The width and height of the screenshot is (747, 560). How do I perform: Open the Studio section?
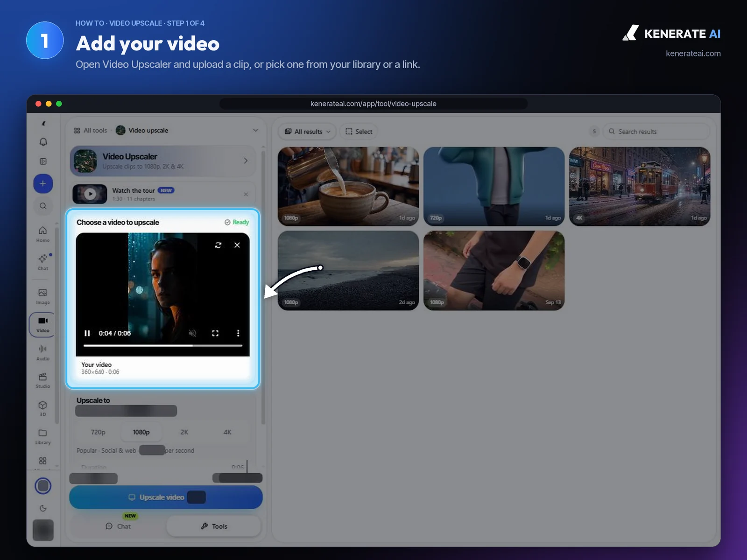pos(43,380)
